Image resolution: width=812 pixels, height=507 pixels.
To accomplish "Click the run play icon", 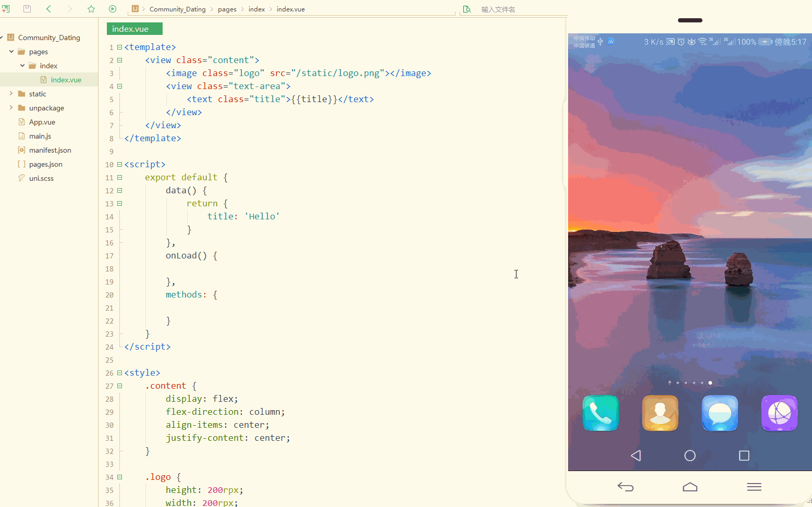I will coord(113,9).
